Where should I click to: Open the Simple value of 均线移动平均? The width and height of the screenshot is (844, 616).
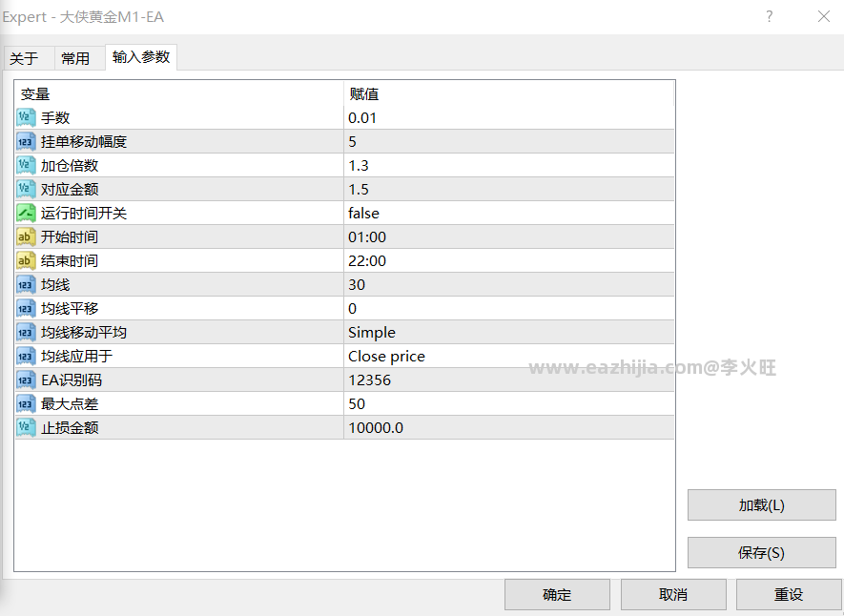click(508, 332)
